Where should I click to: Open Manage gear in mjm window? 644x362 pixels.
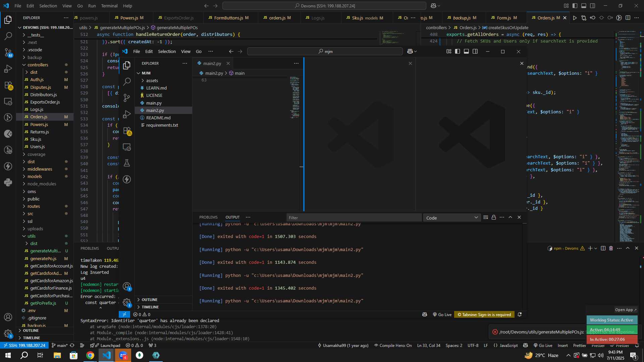point(127,303)
